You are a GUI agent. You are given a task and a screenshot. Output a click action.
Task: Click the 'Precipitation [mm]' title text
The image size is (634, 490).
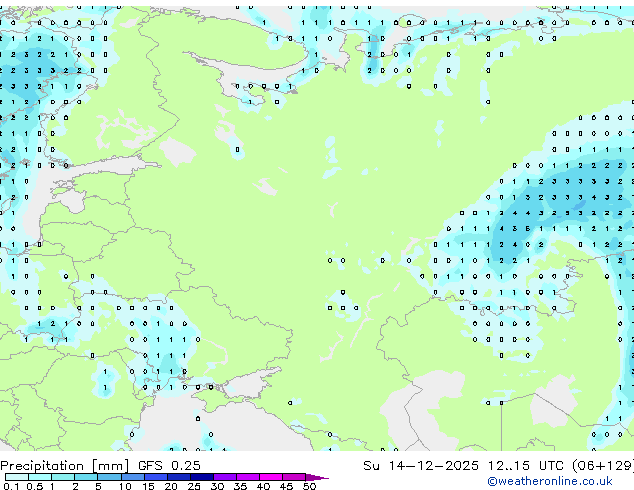tap(65, 466)
